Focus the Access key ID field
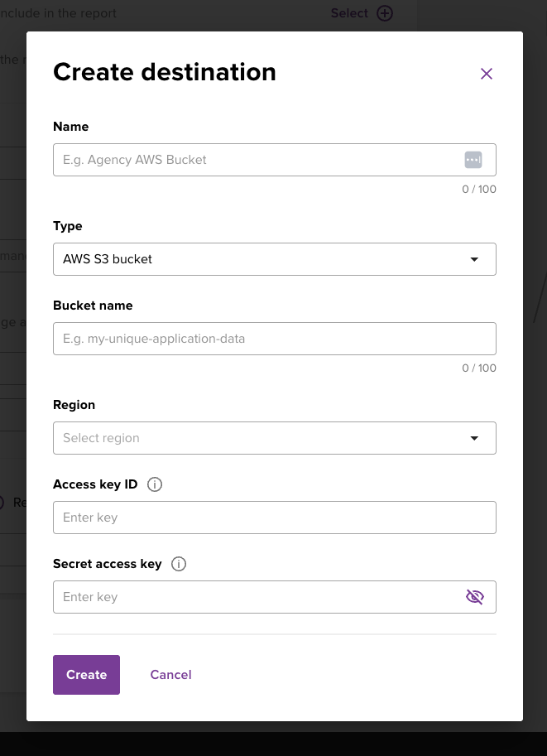The height and width of the screenshot is (756, 547). click(x=274, y=518)
